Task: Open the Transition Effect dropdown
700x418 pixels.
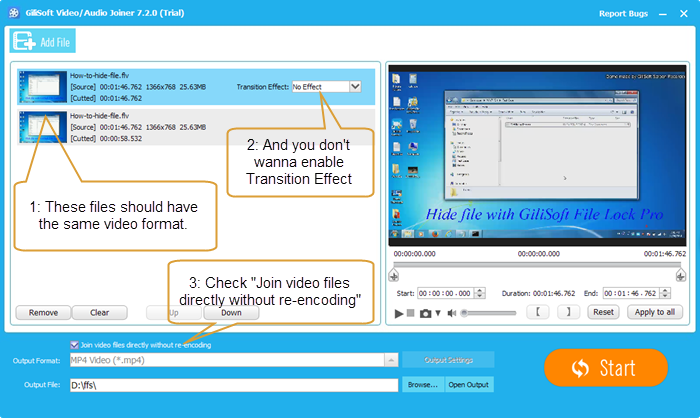Action: pyautogui.click(x=355, y=87)
